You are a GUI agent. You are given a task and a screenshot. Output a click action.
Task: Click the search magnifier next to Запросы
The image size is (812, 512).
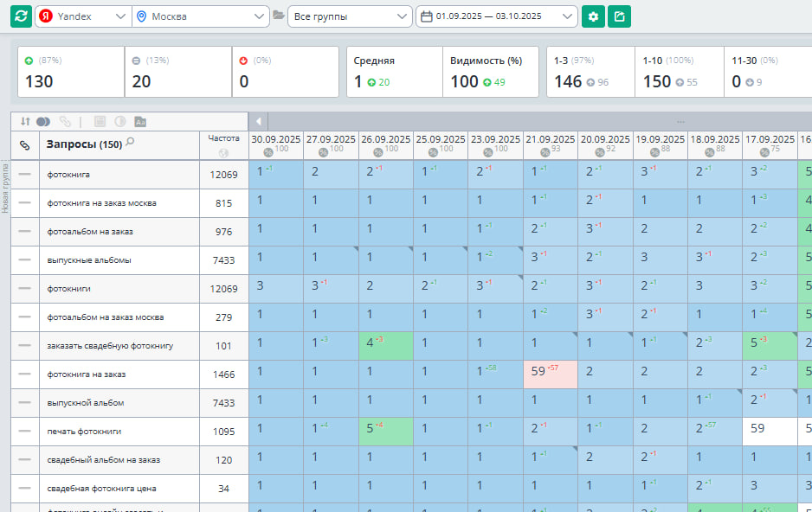(x=130, y=142)
